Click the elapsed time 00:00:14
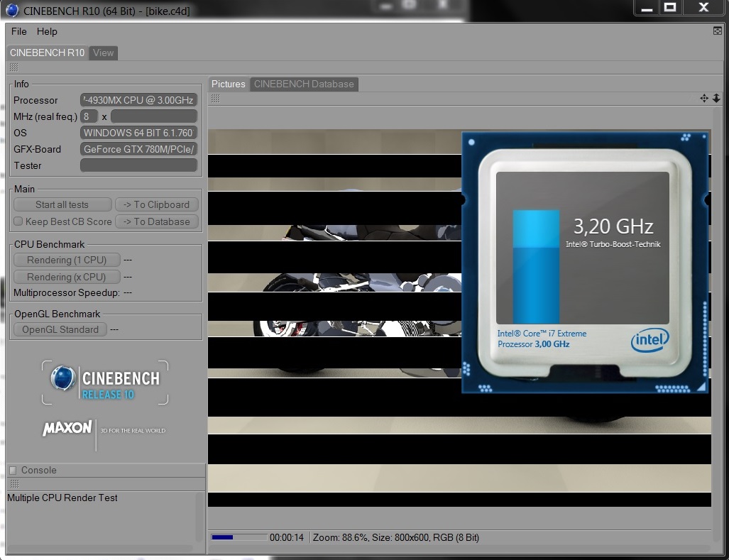This screenshot has height=560, width=729. [x=286, y=538]
